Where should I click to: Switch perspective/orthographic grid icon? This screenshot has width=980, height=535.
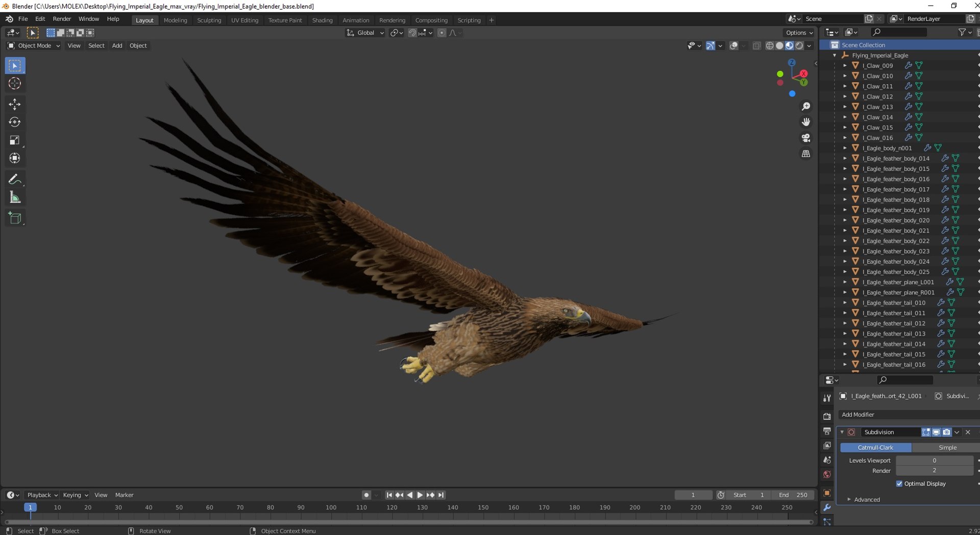coord(805,154)
